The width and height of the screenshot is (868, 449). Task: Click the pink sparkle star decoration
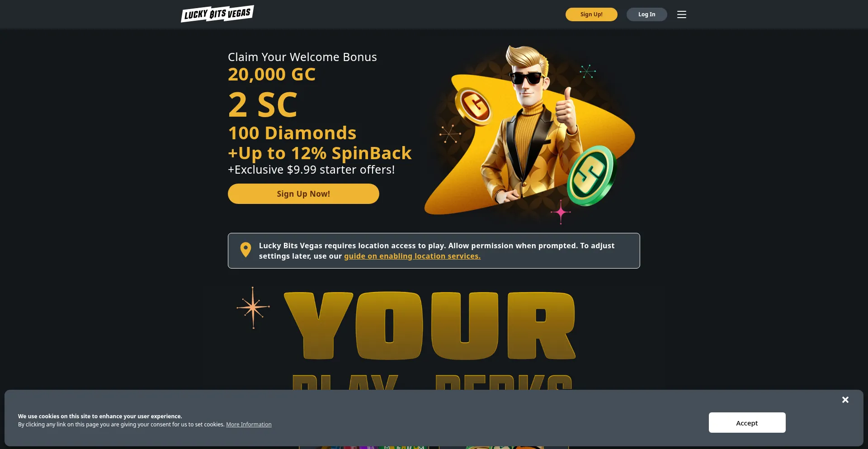(561, 212)
